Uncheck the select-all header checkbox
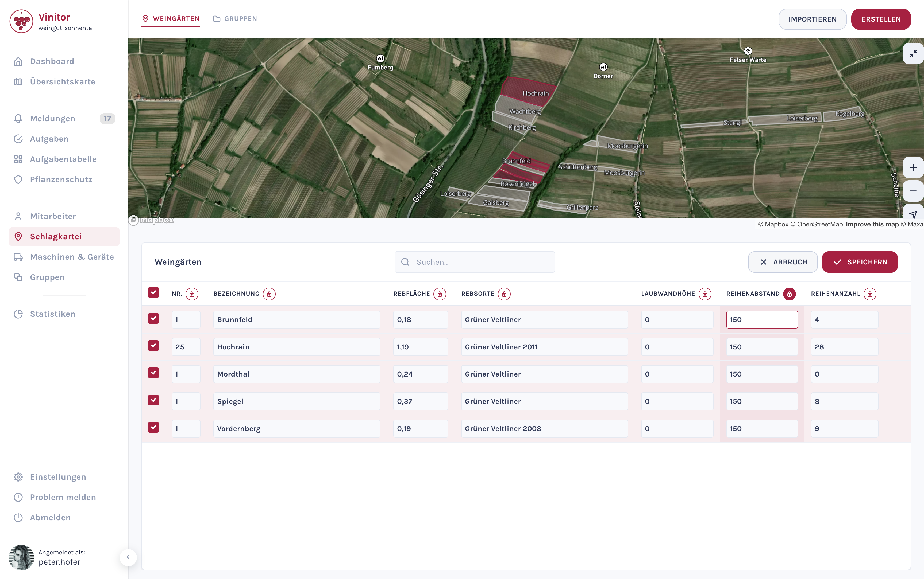Viewport: 924px width, 579px height. tap(153, 292)
